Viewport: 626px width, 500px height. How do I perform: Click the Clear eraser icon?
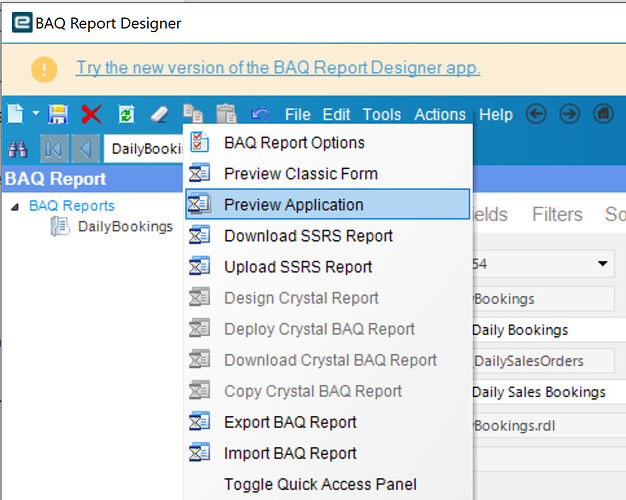[x=160, y=114]
